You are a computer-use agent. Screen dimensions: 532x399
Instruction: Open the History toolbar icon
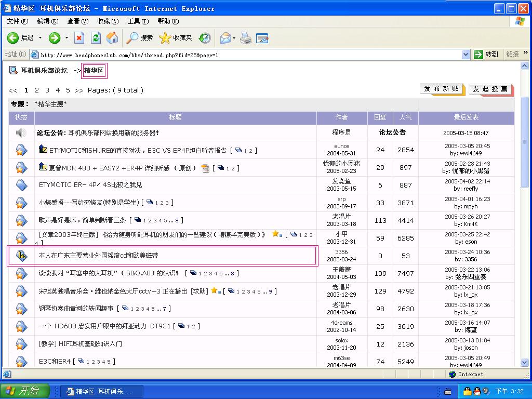[x=205, y=37]
